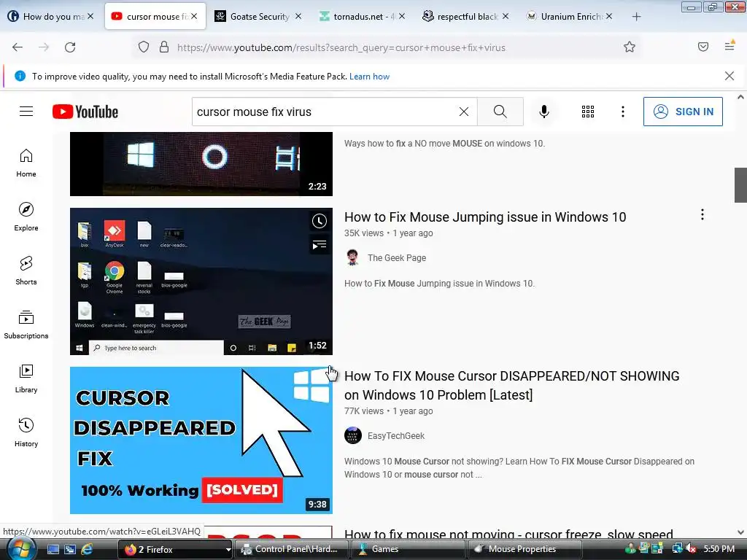Expand the 2 Firefox taskbar group dropdown
Viewport: 747px width, 560px height.
pos(228,550)
